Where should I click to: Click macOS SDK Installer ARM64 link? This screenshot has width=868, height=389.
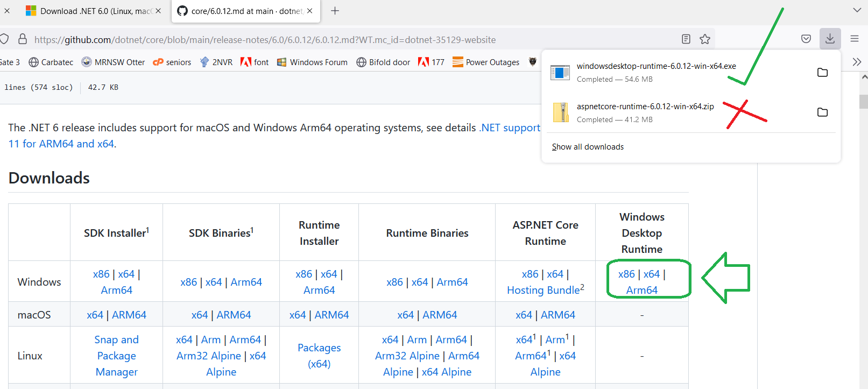129,315
